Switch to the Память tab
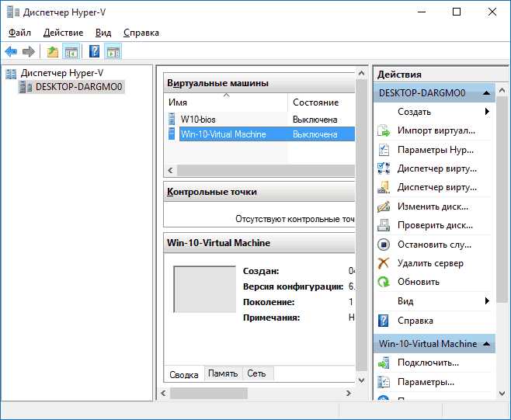The image size is (511, 420). pos(223,373)
